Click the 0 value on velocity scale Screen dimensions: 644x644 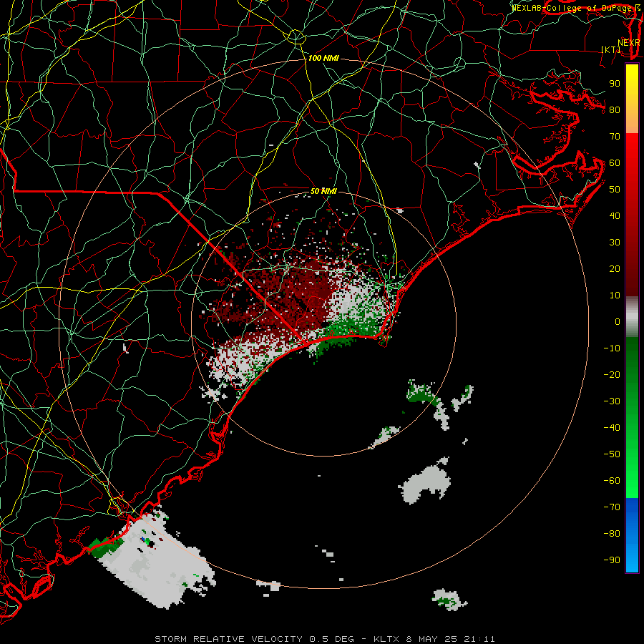tap(618, 322)
